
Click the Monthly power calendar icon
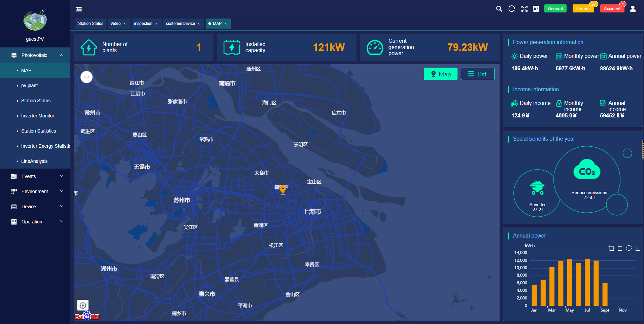[559, 56]
